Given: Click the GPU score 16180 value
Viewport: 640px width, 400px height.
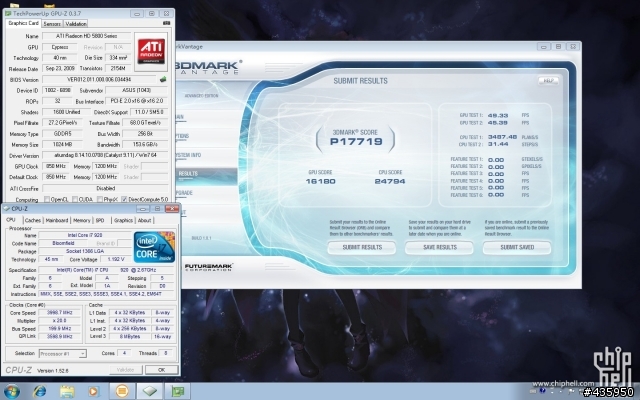Looking at the screenshot, I should tap(320, 181).
